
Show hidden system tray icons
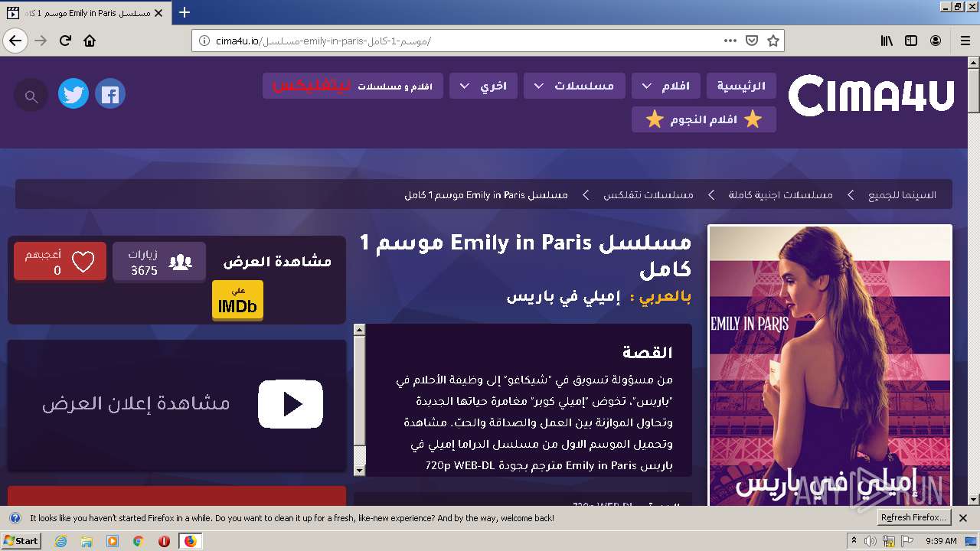tap(854, 541)
